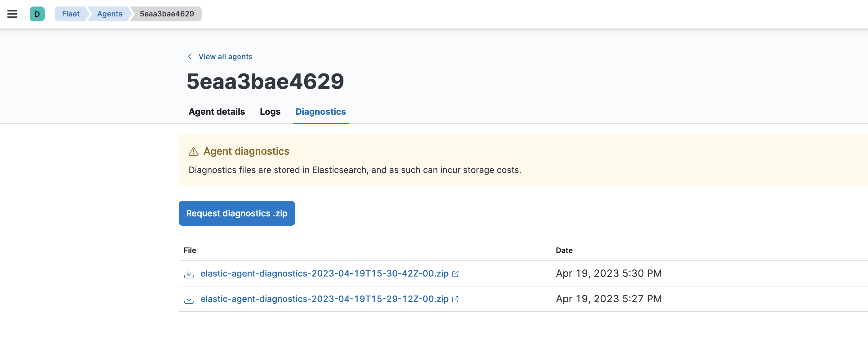Open the navigation hamburger menu

pos(12,14)
